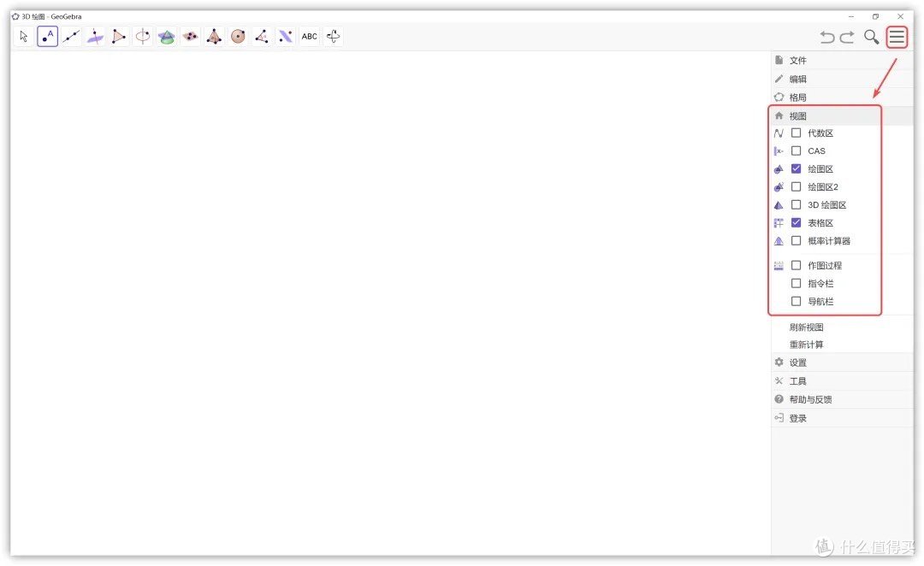Uncheck the 绘图区 checkbox
This screenshot has width=924, height=566.
pos(797,169)
